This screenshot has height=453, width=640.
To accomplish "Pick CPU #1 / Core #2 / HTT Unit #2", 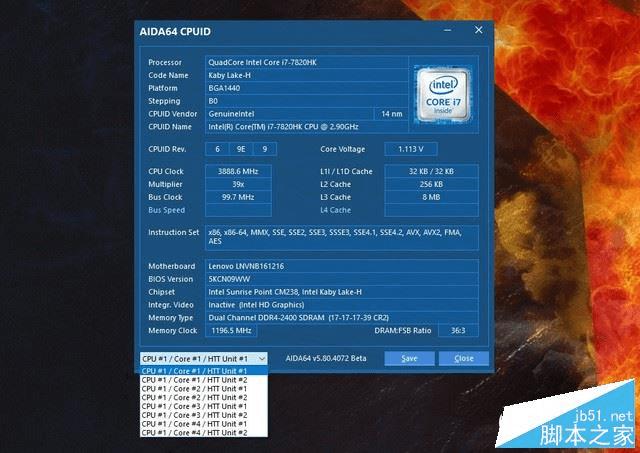I will [x=204, y=397].
